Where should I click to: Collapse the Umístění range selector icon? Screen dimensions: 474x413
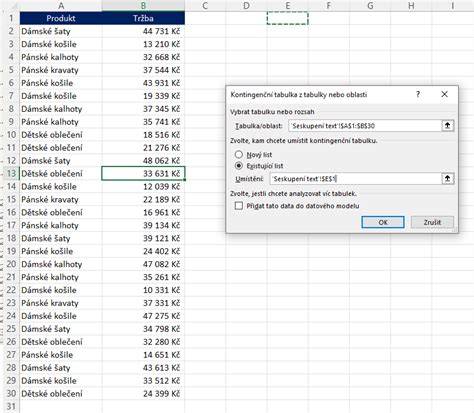click(447, 179)
